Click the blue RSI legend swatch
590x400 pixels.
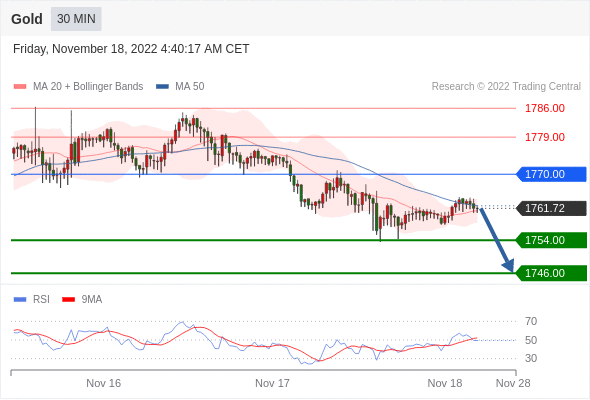tap(20, 300)
